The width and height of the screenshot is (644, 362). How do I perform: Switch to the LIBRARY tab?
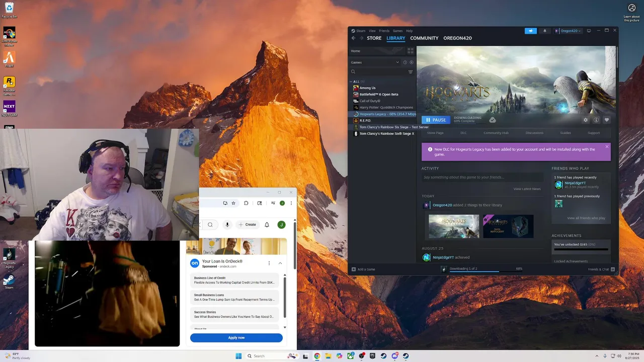(396, 38)
